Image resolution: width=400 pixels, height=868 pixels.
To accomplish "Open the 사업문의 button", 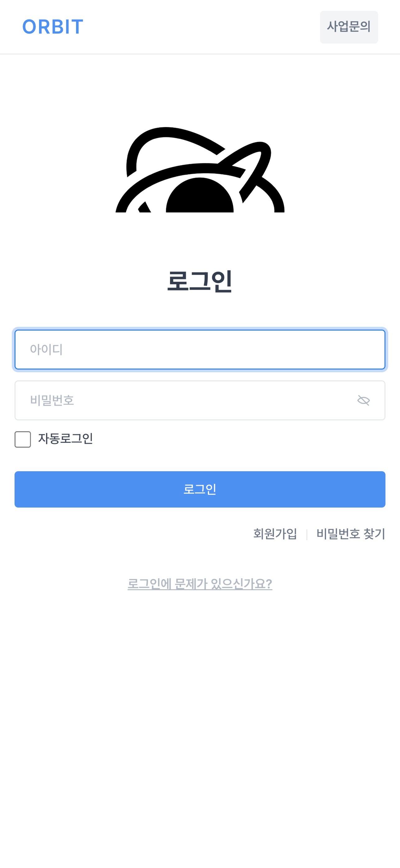I will [x=349, y=27].
